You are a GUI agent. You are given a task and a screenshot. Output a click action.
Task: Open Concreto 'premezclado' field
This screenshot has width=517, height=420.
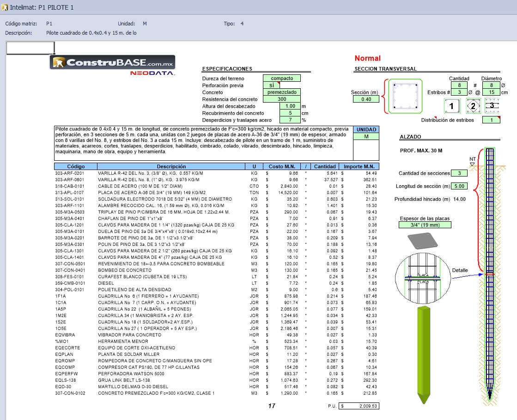(x=282, y=92)
